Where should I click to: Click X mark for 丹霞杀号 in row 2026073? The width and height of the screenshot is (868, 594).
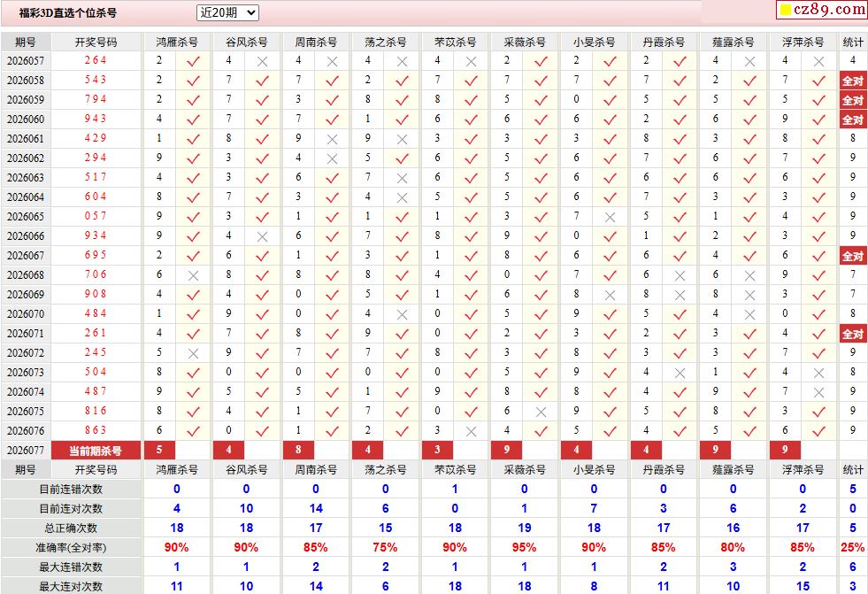680,373
